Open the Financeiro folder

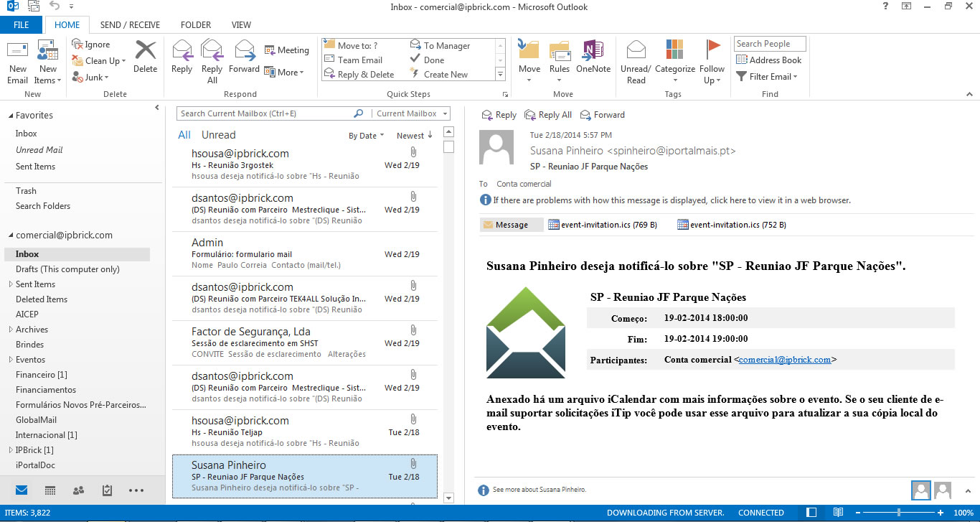click(x=41, y=375)
